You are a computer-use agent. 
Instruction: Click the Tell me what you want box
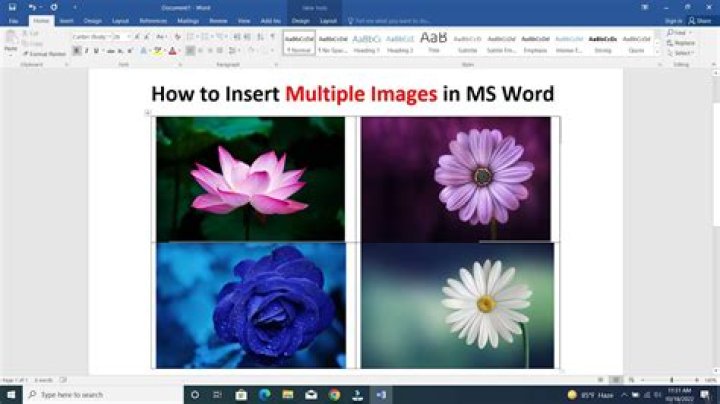pyautogui.click(x=389, y=21)
